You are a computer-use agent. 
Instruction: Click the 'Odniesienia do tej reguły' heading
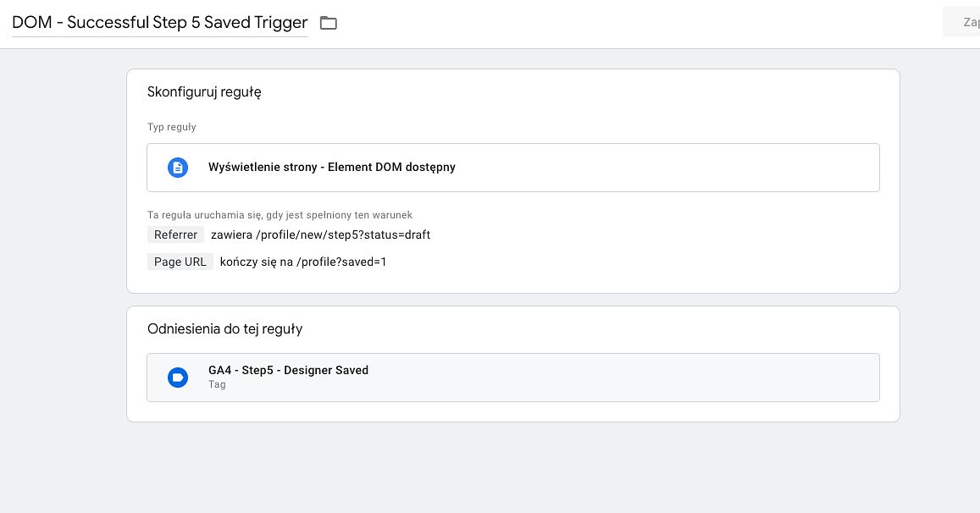[224, 328]
